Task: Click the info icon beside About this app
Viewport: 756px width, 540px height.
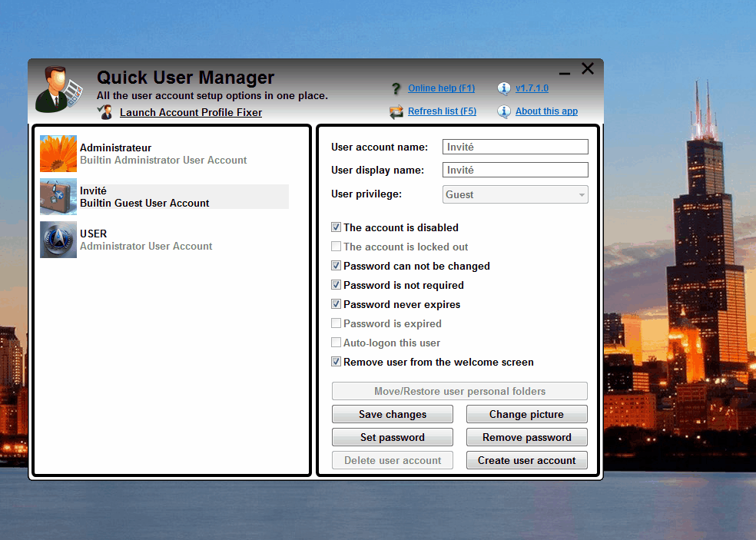Action: [x=504, y=111]
